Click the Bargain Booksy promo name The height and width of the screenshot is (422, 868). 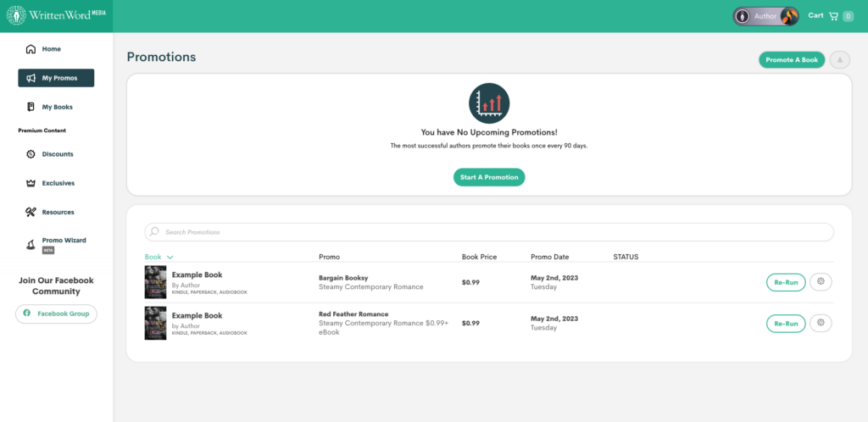point(343,278)
